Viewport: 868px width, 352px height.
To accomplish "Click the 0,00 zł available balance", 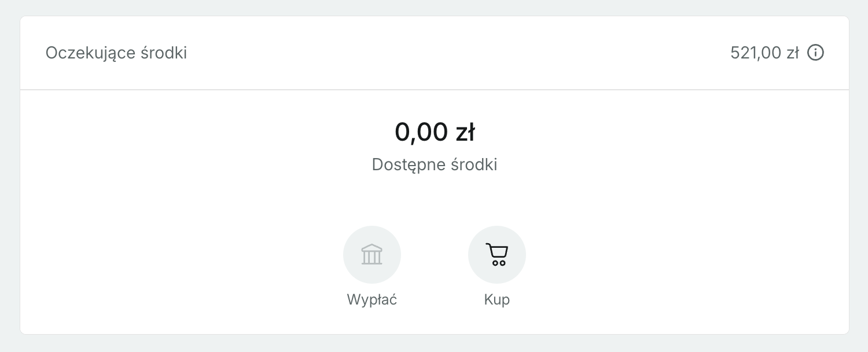I will [x=435, y=133].
